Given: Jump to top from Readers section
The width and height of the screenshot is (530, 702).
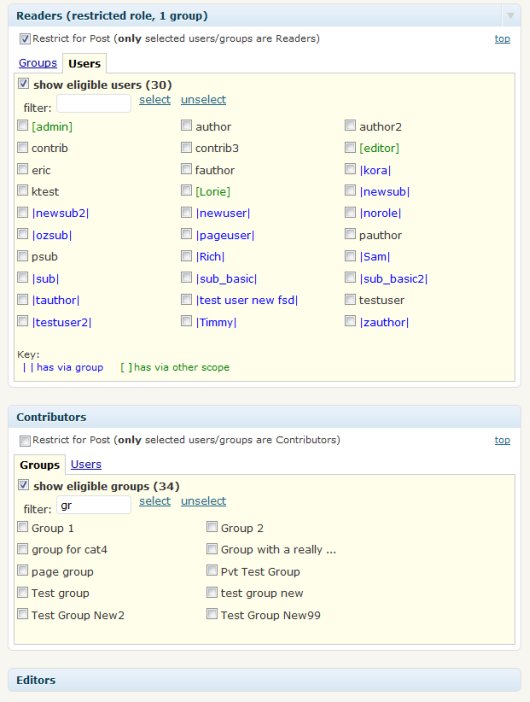Looking at the screenshot, I should (x=502, y=39).
